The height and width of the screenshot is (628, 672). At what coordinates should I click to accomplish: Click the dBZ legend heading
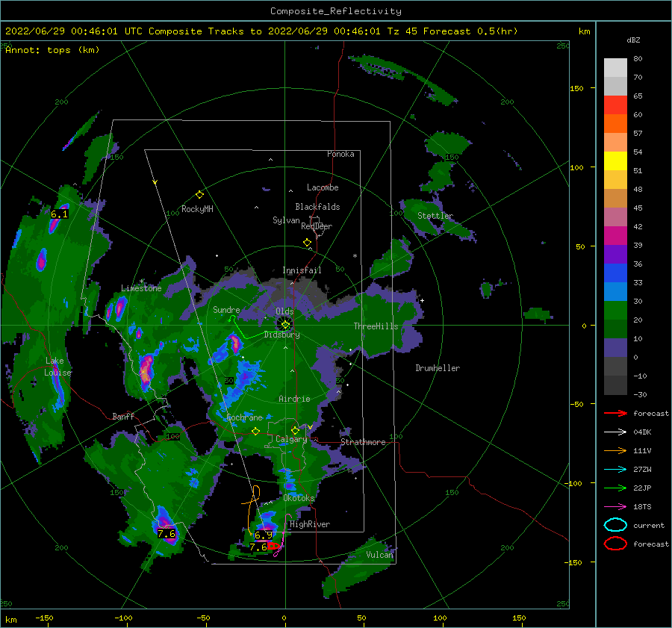pos(633,40)
